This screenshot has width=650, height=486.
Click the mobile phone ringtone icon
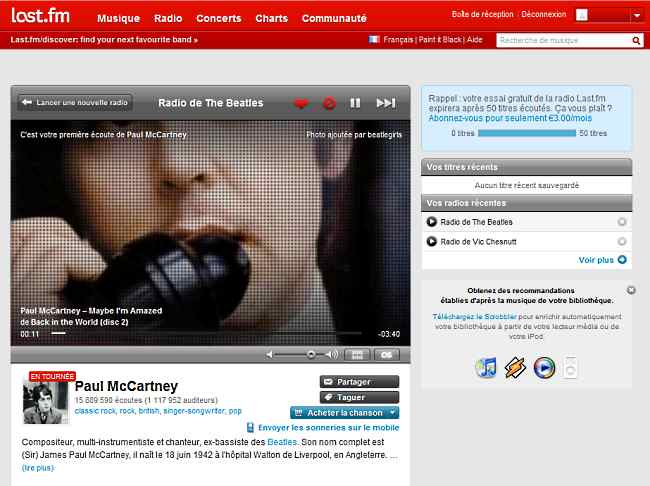250,428
